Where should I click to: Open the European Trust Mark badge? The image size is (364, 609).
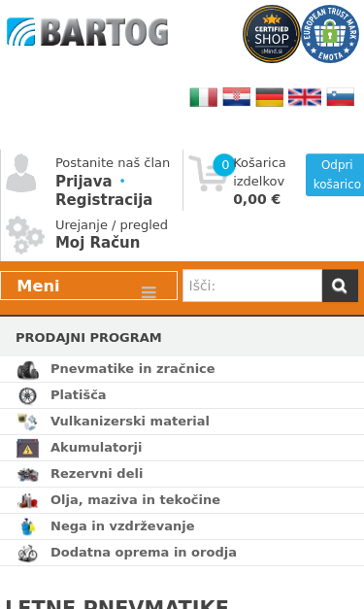pos(330,34)
